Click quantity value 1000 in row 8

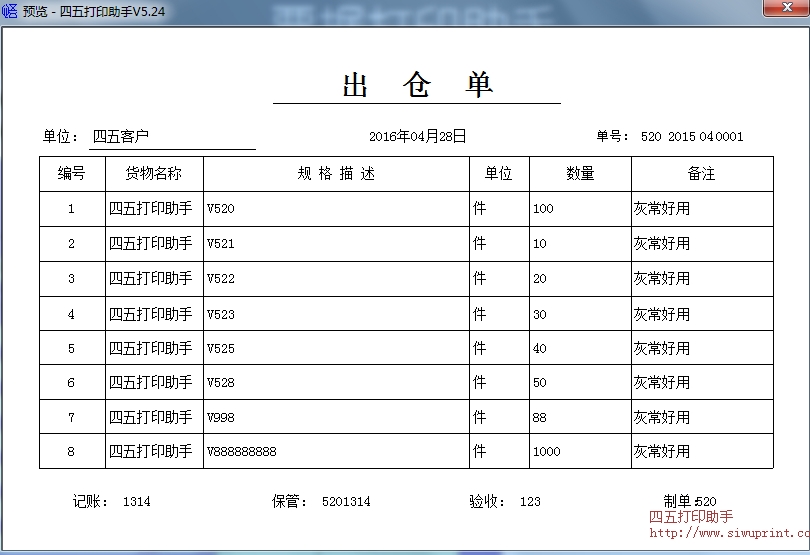[547, 451]
